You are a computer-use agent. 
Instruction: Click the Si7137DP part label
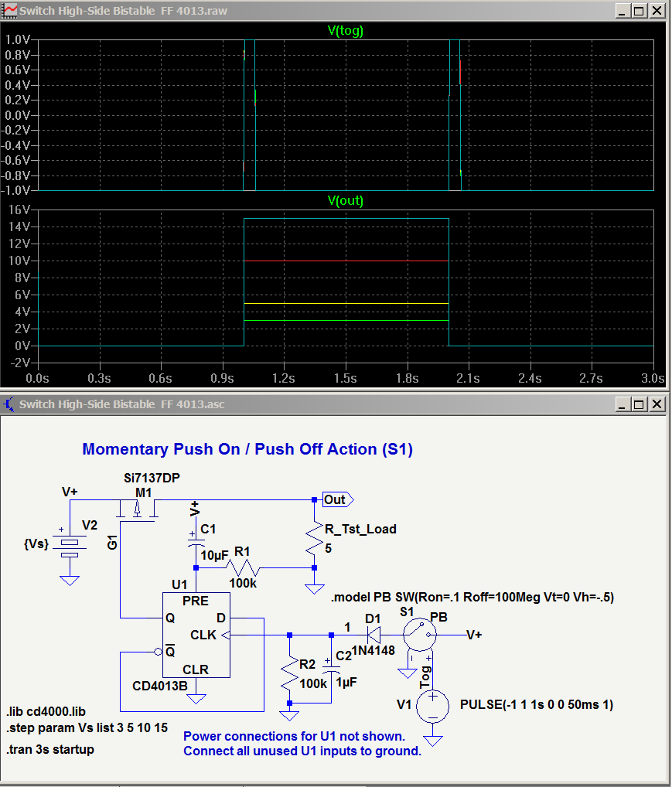tap(152, 478)
